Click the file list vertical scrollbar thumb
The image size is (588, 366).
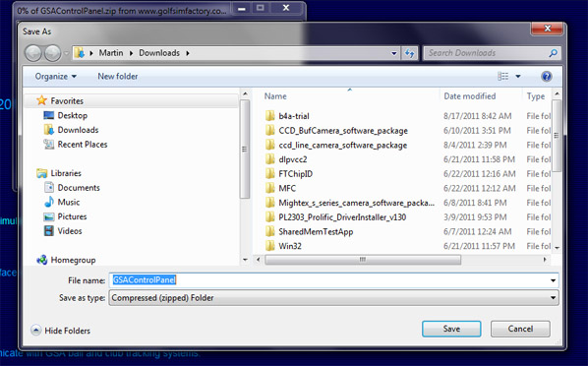pyautogui.click(x=557, y=135)
